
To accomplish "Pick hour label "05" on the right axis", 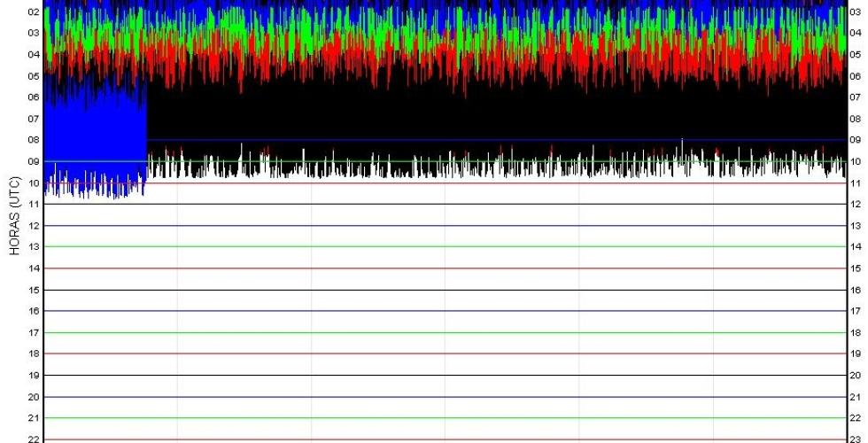I will tap(856, 54).
